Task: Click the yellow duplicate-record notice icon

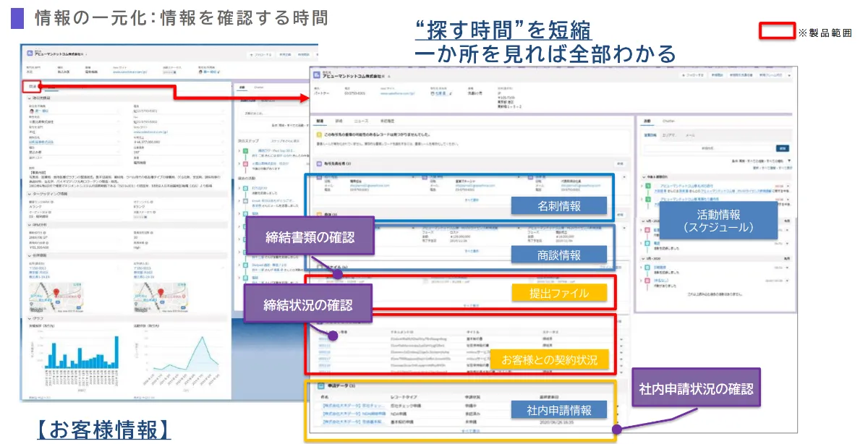Action: coord(319,135)
